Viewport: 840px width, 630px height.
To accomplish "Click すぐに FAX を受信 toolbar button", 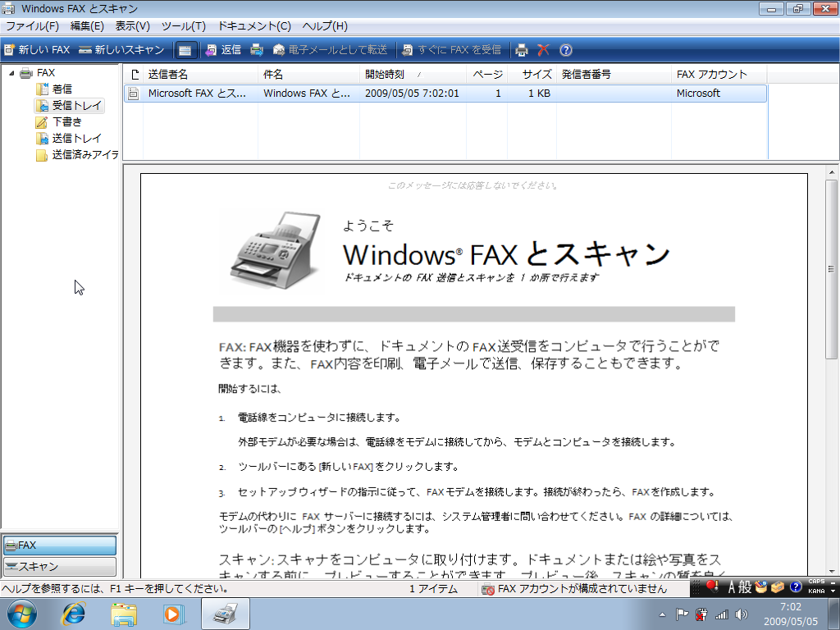I will click(x=452, y=50).
